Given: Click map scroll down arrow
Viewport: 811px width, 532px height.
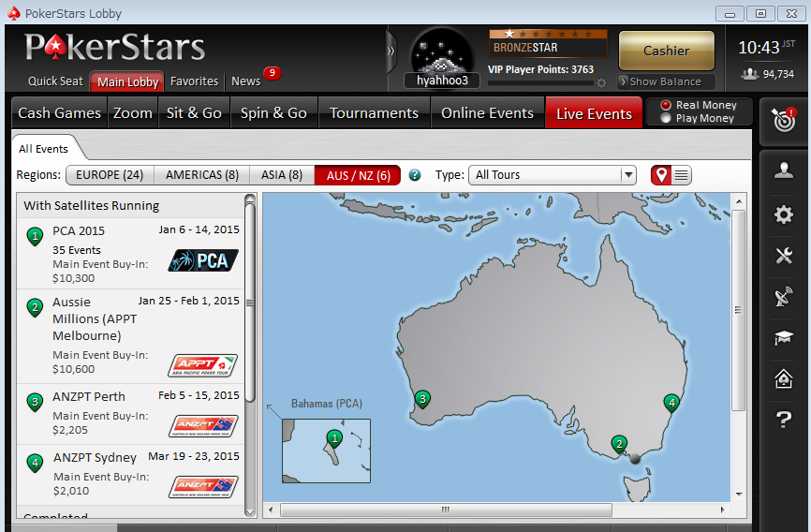Looking at the screenshot, I should click(739, 495).
